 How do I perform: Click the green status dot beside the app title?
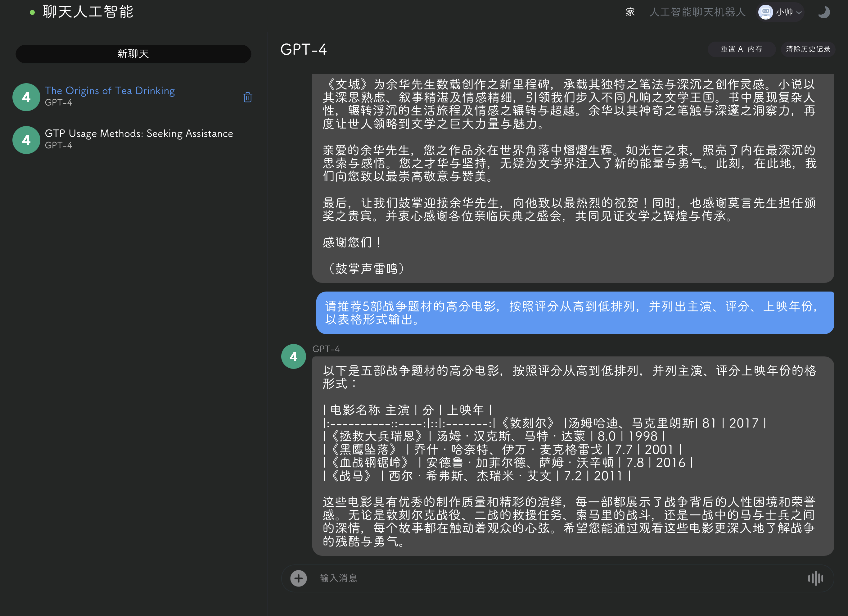click(32, 12)
